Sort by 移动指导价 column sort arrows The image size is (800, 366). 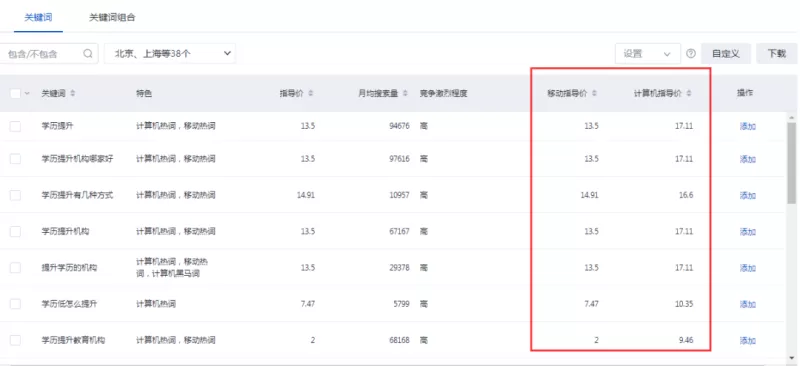(594, 93)
